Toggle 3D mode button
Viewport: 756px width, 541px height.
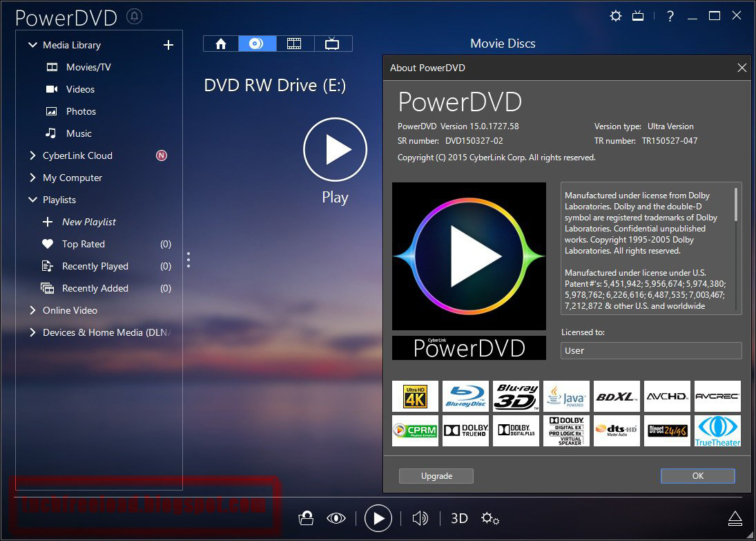tap(459, 518)
